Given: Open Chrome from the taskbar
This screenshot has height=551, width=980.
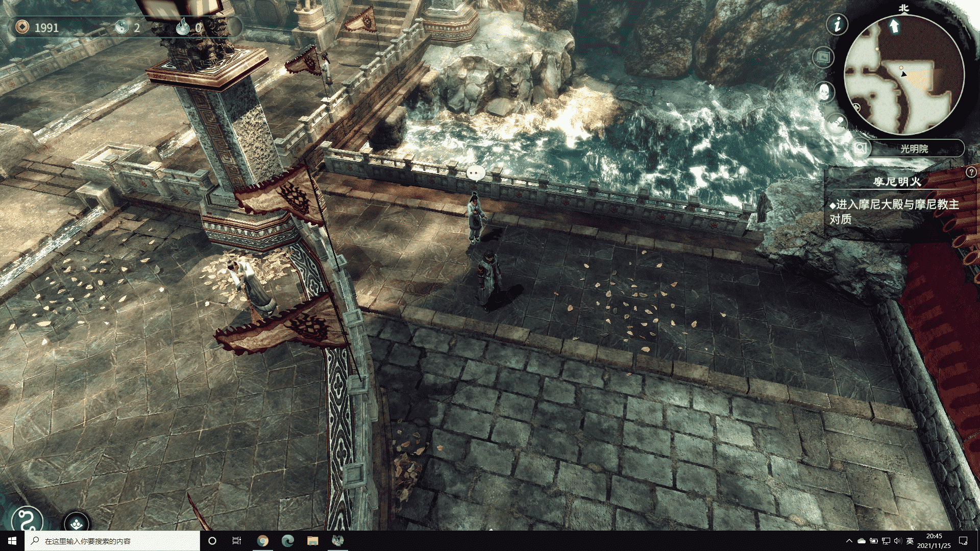Looking at the screenshot, I should [263, 541].
